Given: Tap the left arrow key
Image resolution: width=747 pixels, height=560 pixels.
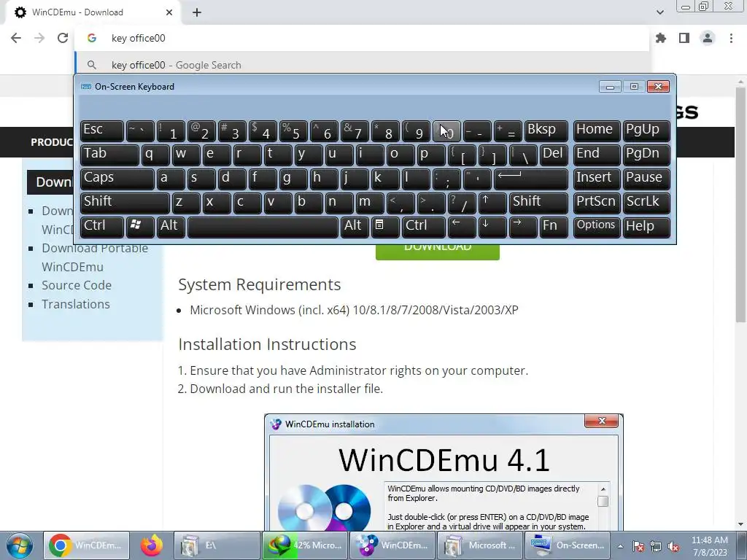Looking at the screenshot, I should coord(462,226).
